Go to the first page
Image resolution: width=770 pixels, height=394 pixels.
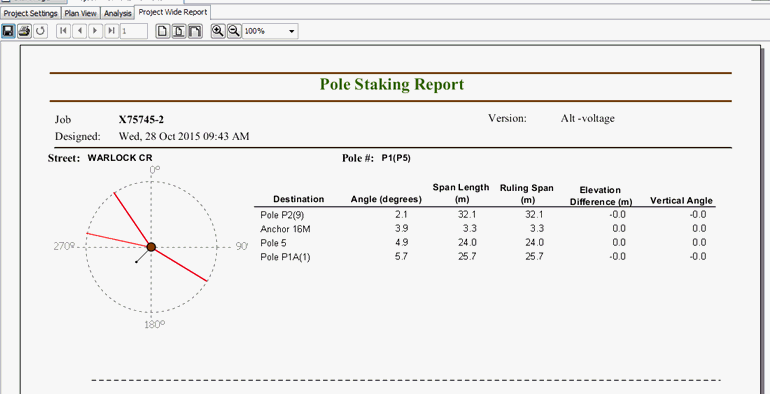click(x=63, y=31)
